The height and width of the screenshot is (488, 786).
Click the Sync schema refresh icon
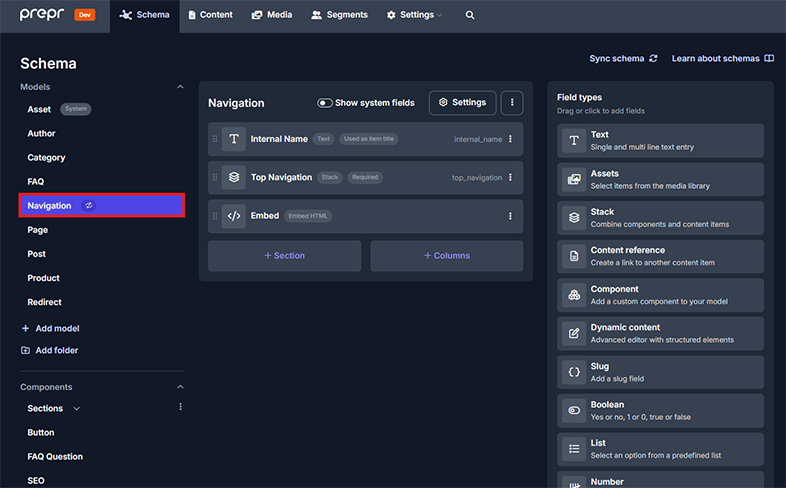pos(653,59)
